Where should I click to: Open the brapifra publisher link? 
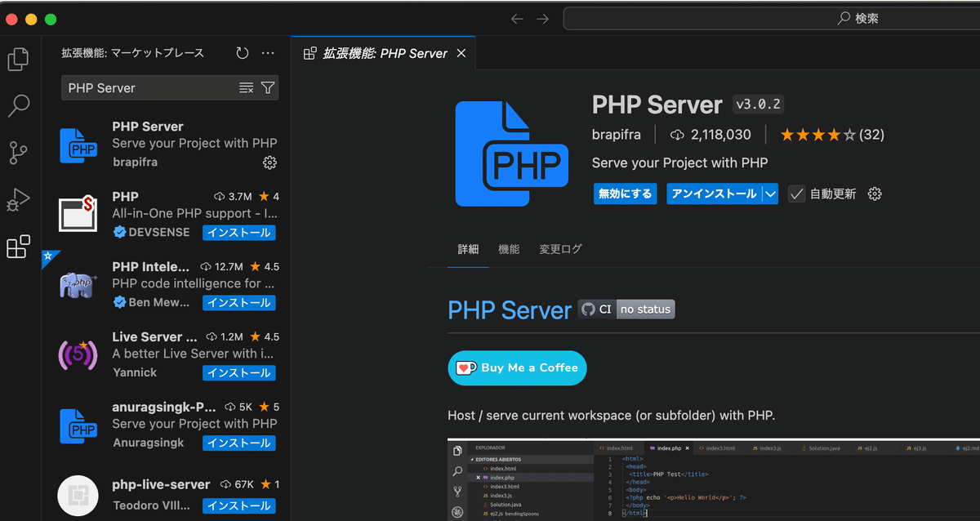[x=616, y=135]
